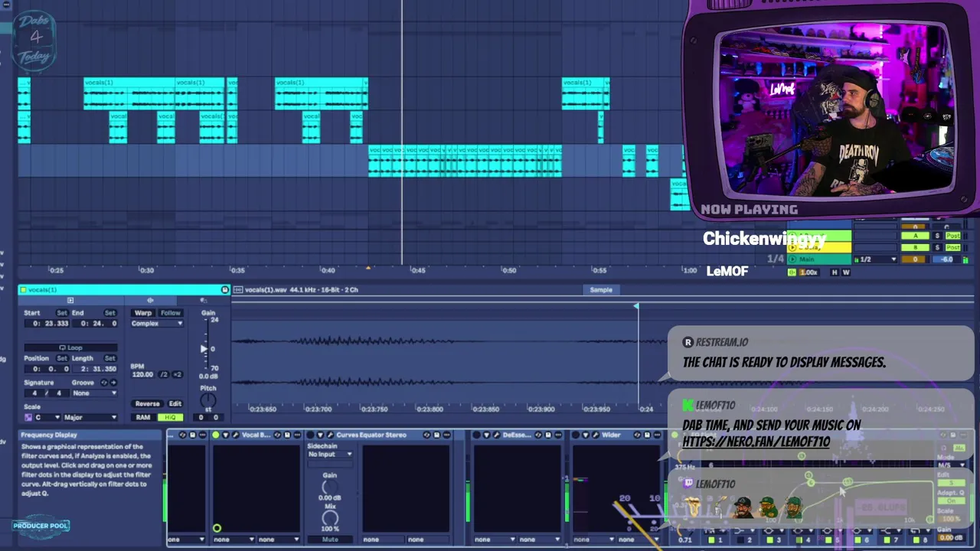Click the DeEsser save preset icon
The width and height of the screenshot is (980, 551).
[x=548, y=435]
